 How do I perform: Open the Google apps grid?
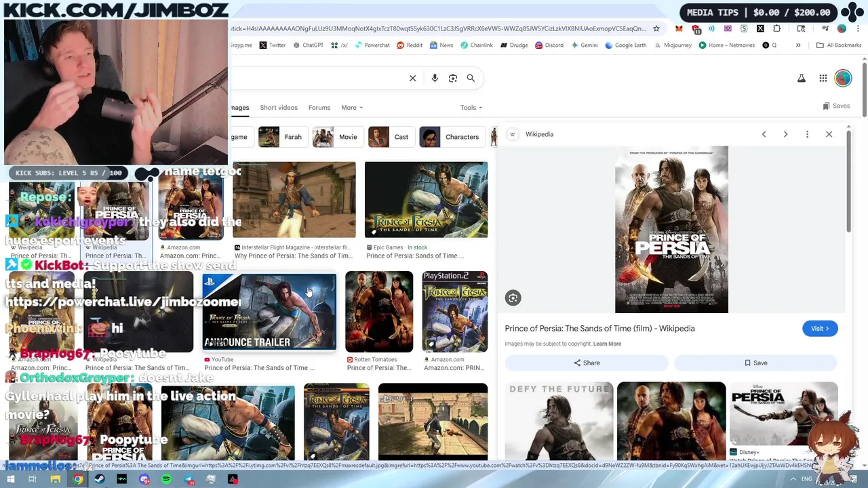[x=823, y=78]
